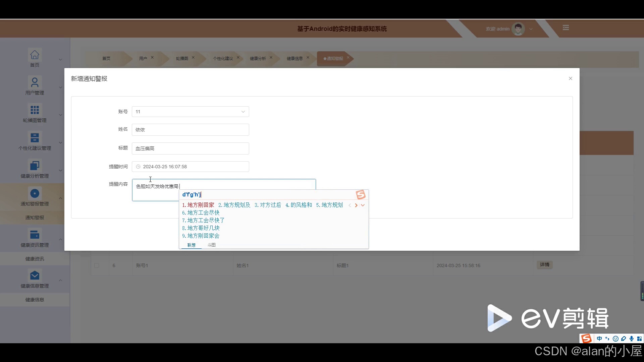Viewport: 644px width, 362px height.
Task: Click the 详情 button in table row
Action: pyautogui.click(x=544, y=265)
